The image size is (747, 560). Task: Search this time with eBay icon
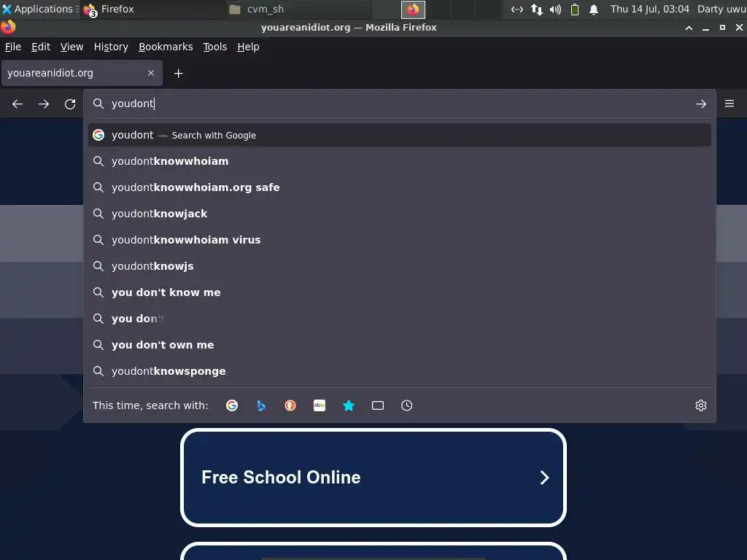320,405
